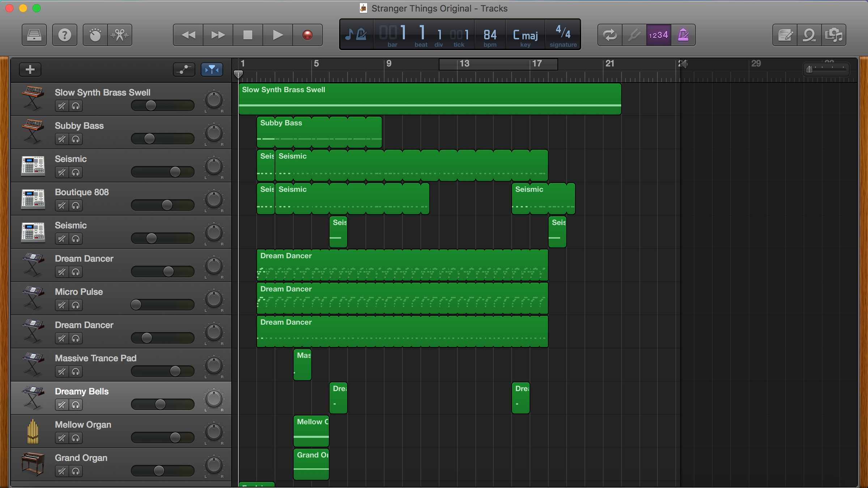Screen dimensions: 868x488
Task: Toggle Show Automation button
Action: [x=184, y=69]
